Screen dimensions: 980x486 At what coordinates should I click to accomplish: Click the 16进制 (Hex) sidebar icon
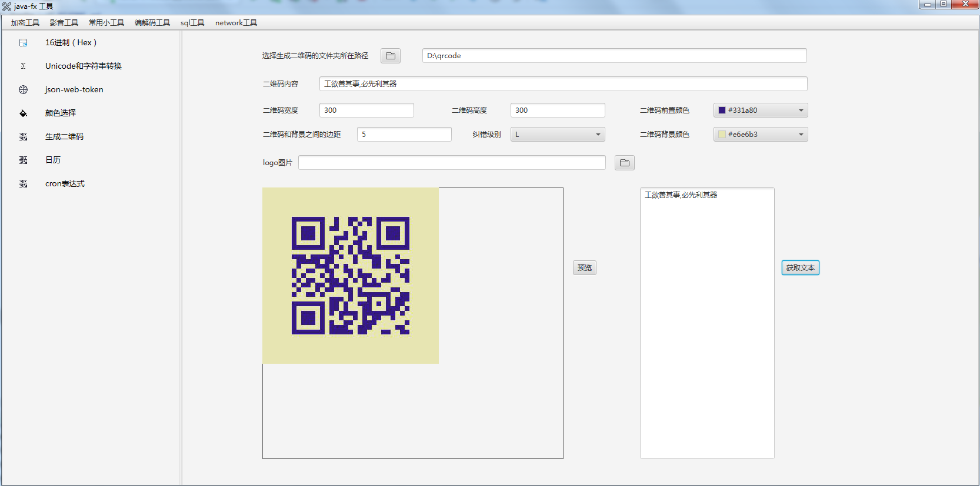pyautogui.click(x=24, y=43)
